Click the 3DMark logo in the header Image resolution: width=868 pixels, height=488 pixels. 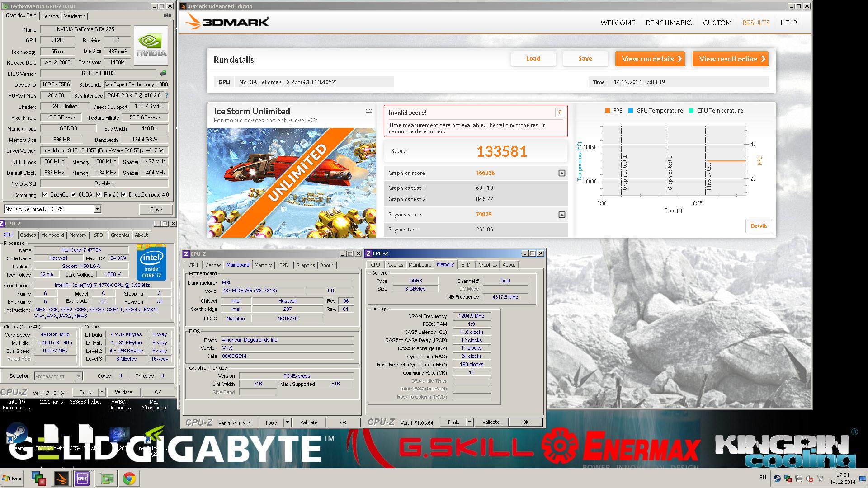coord(227,22)
